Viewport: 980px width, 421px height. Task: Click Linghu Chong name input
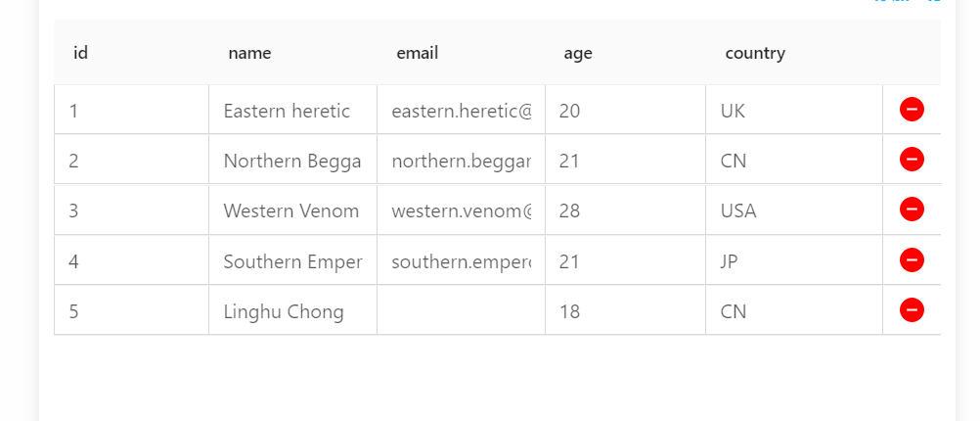tap(292, 311)
